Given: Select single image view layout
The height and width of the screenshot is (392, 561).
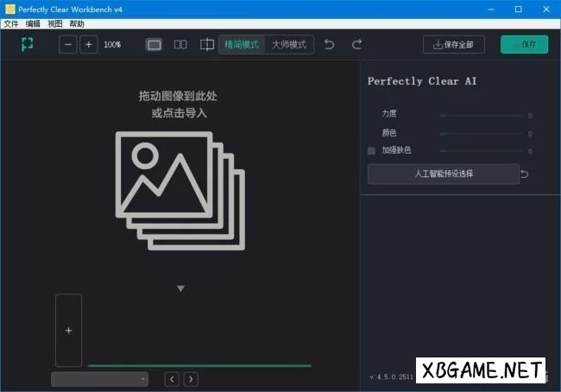Looking at the screenshot, I should point(154,44).
